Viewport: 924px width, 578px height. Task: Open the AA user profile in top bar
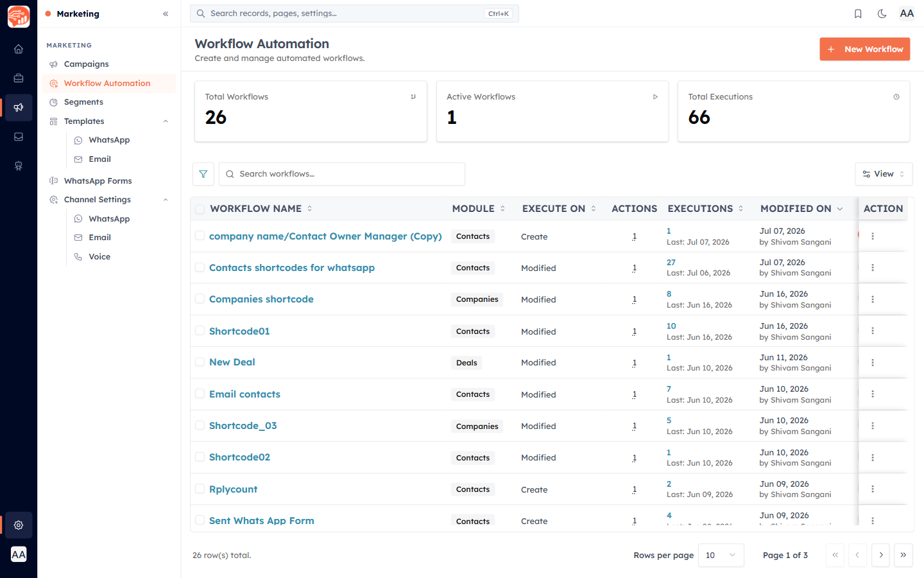pos(907,13)
